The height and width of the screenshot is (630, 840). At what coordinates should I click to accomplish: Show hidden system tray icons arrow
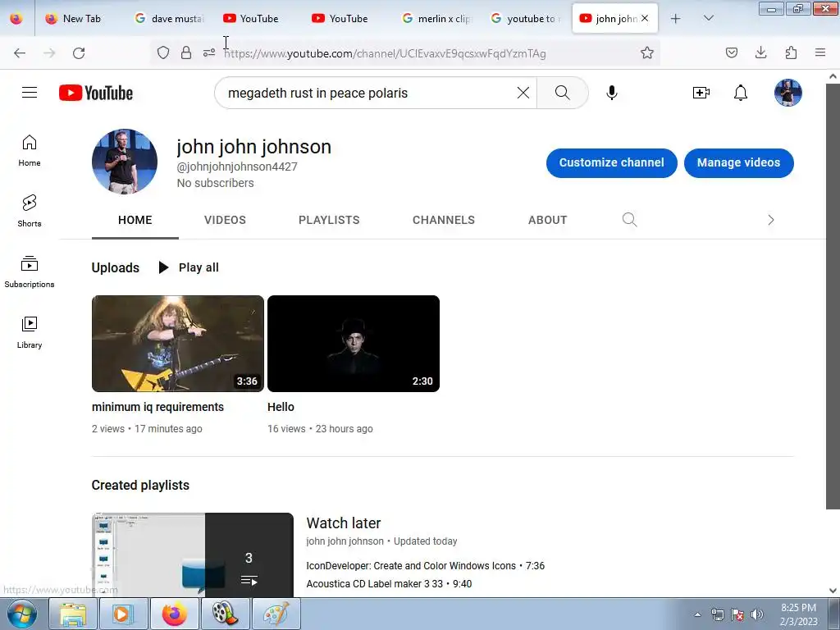pos(697,614)
